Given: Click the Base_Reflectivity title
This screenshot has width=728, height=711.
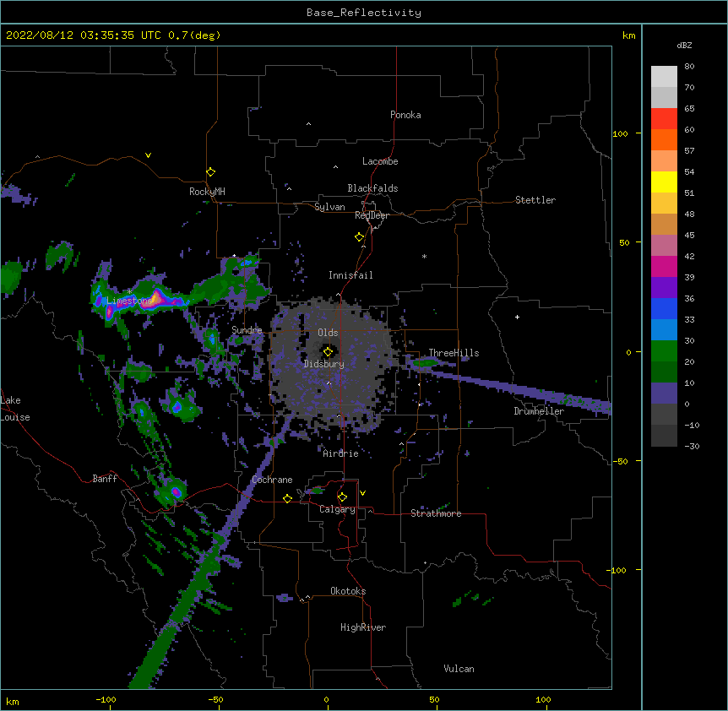Looking at the screenshot, I should tap(364, 13).
